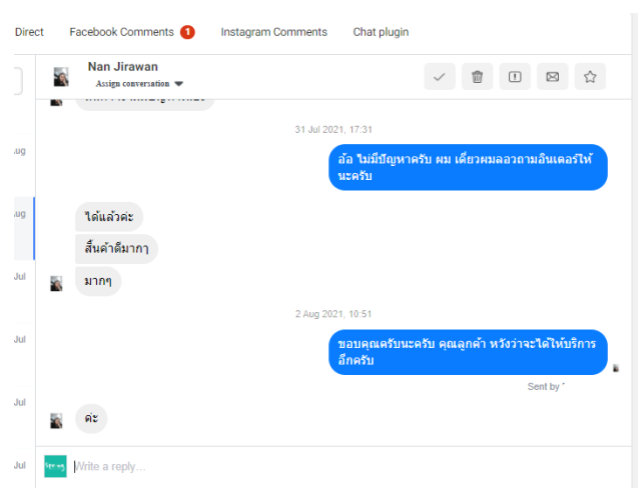Screen dimensions: 638x488
Task: Click the small seen-by avatar beside last sent message
Action: pyautogui.click(x=616, y=368)
